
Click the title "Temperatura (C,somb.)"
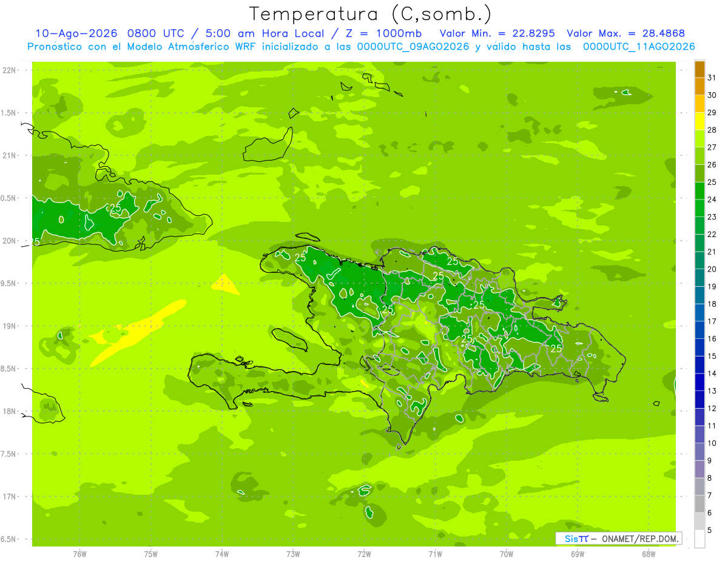[x=371, y=14]
